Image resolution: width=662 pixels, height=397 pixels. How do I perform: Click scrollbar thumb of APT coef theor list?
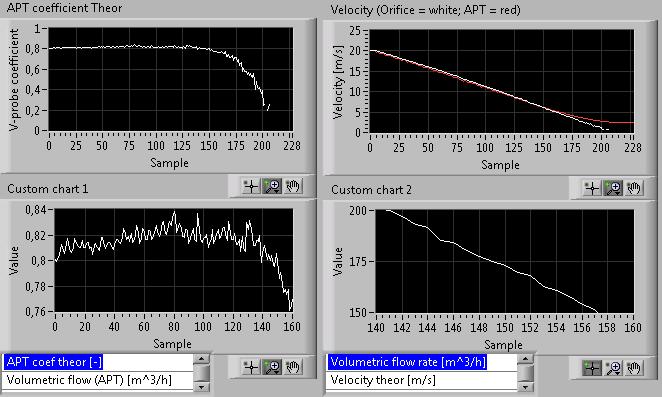(201, 373)
